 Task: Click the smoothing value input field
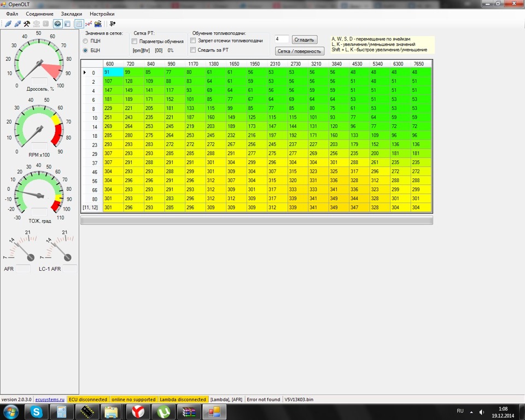pyautogui.click(x=282, y=39)
